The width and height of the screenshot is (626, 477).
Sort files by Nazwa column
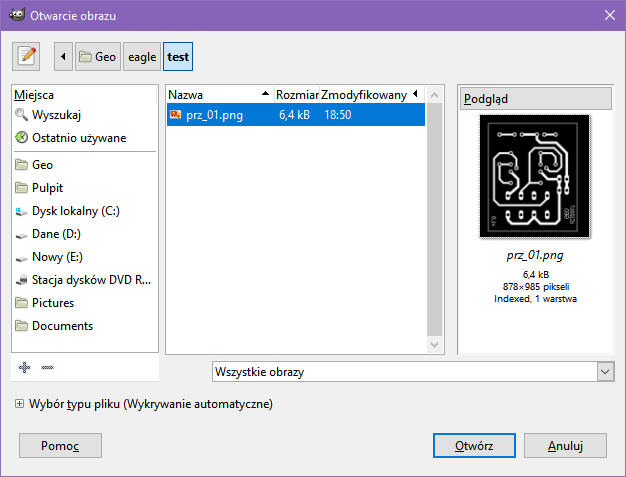pyautogui.click(x=218, y=95)
